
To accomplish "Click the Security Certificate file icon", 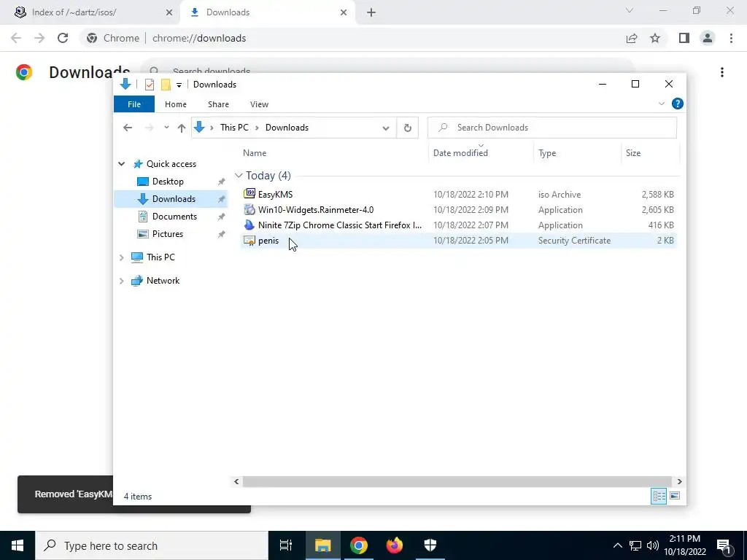I will click(249, 241).
